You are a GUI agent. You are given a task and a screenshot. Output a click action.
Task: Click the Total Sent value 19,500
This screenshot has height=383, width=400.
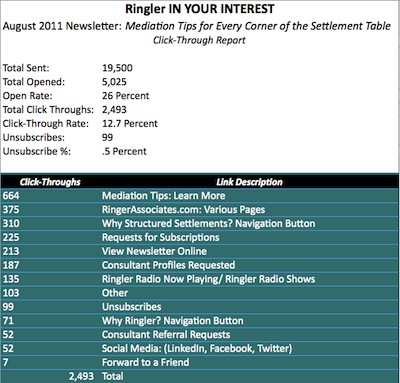click(x=117, y=68)
